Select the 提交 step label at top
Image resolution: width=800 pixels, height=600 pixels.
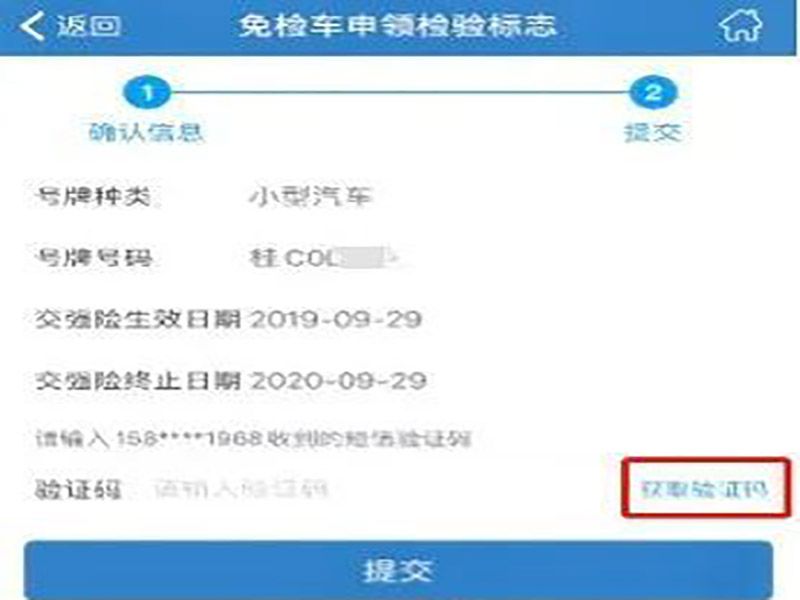pyautogui.click(x=654, y=133)
